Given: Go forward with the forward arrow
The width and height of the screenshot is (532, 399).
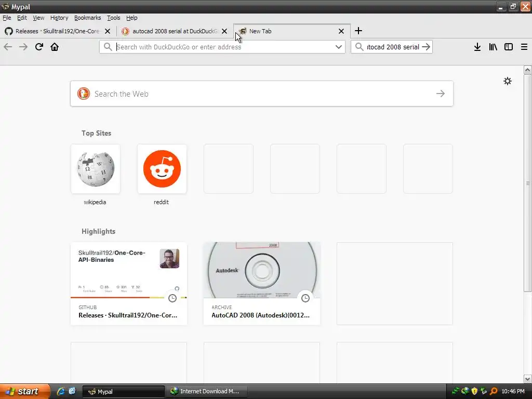Looking at the screenshot, I should (x=23, y=47).
